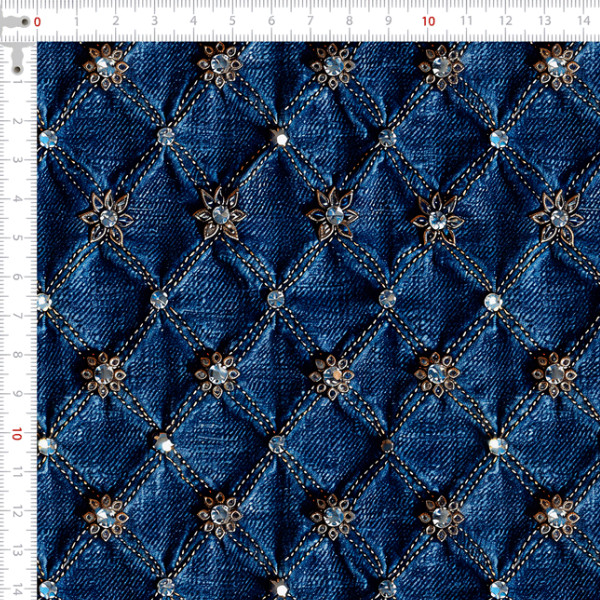The width and height of the screenshot is (600, 600).
Task: Click the red 0 on the horizontal ruler
Action: [x=38, y=21]
